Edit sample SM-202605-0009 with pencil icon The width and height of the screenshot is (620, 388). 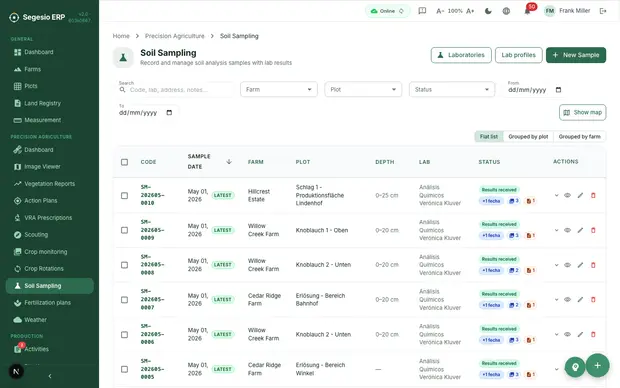point(580,230)
